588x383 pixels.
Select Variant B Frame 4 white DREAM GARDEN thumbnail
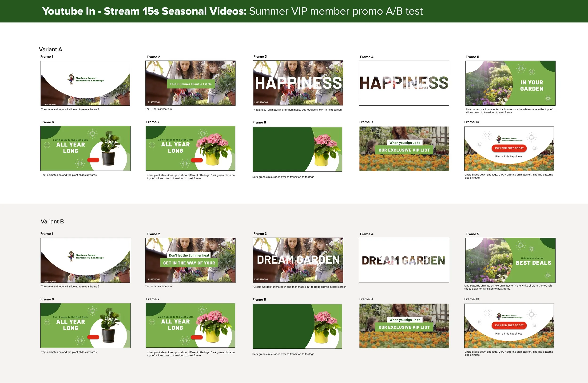coord(404,260)
